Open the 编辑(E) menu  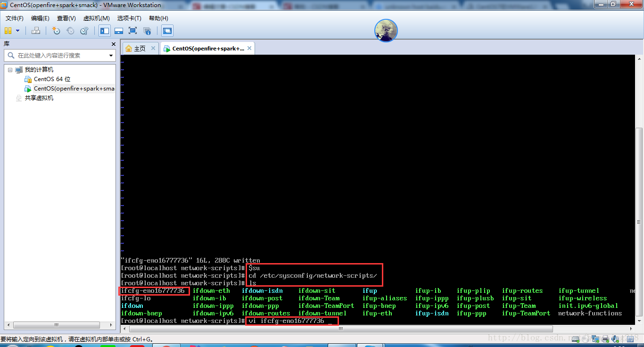point(40,18)
